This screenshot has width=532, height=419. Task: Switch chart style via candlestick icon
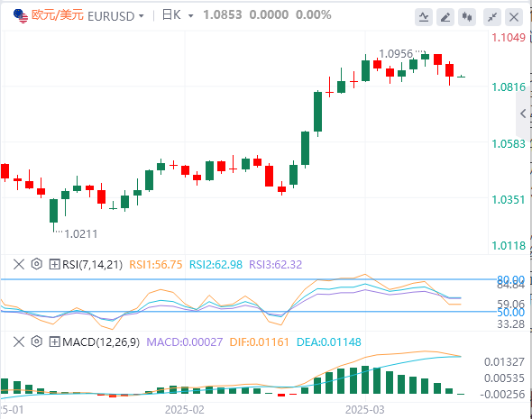click(x=466, y=16)
